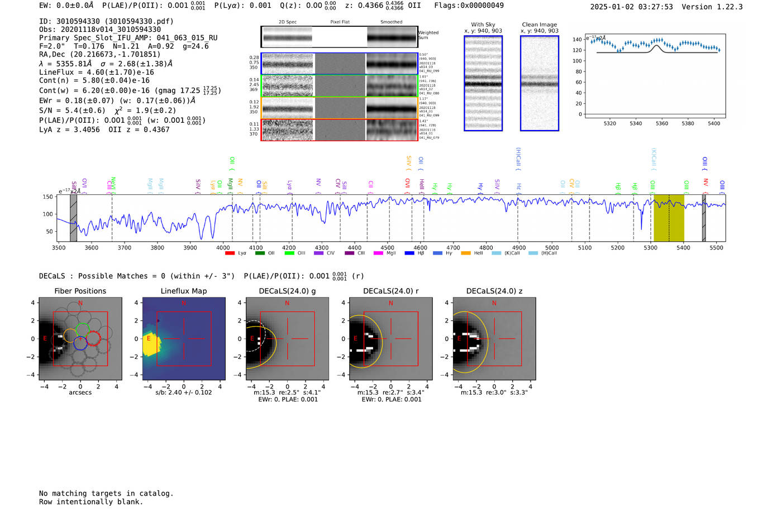The image size is (782, 532).
Task: Click the ID: 3010594330 text line
Action: click(106, 21)
